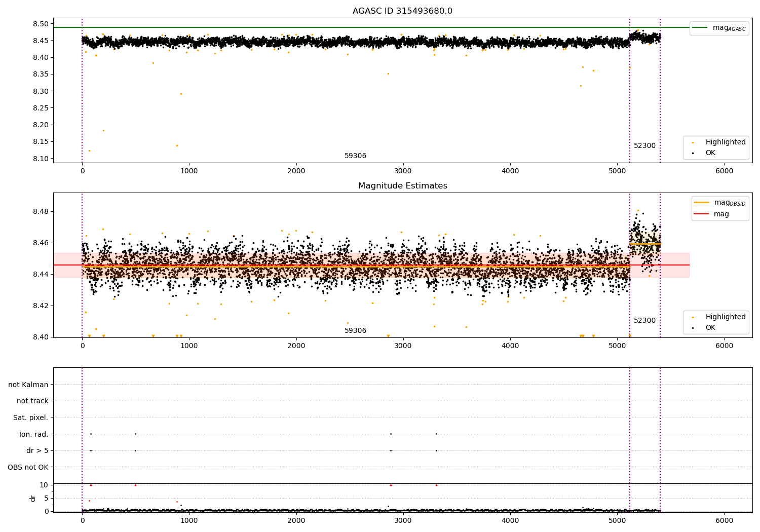Click the 'OBS not OK' row label
The image size is (760, 532).
(28, 467)
